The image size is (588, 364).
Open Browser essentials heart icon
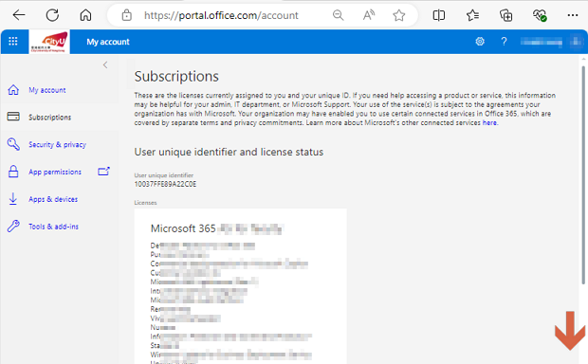(540, 15)
